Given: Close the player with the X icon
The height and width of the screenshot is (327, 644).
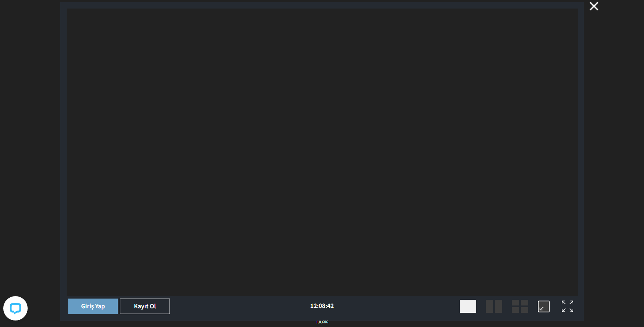Looking at the screenshot, I should point(594,6).
